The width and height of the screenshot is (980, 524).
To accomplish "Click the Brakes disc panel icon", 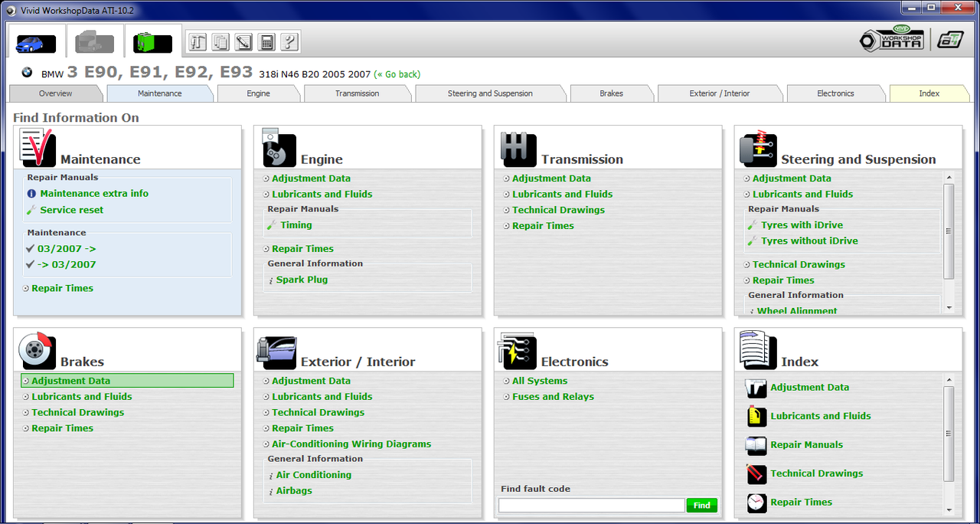I will point(37,349).
